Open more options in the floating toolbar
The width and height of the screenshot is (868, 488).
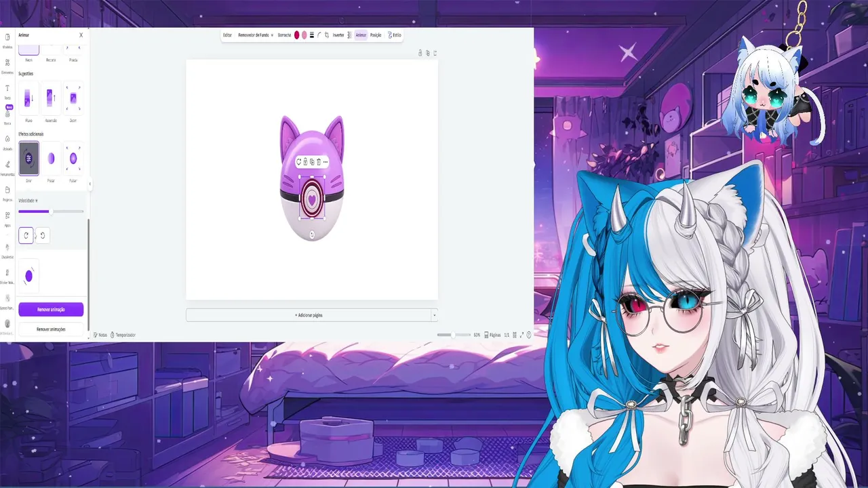click(x=325, y=162)
